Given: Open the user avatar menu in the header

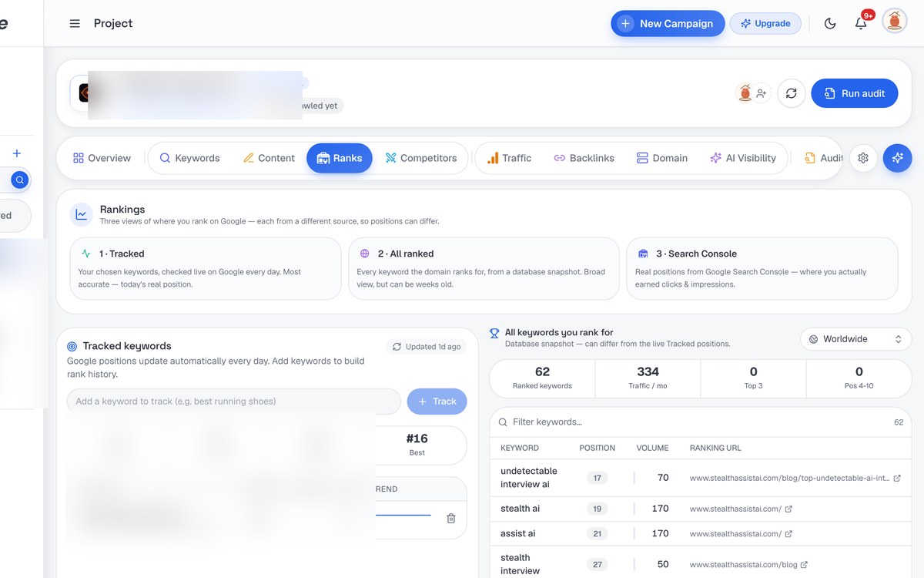Looking at the screenshot, I should pos(895,21).
